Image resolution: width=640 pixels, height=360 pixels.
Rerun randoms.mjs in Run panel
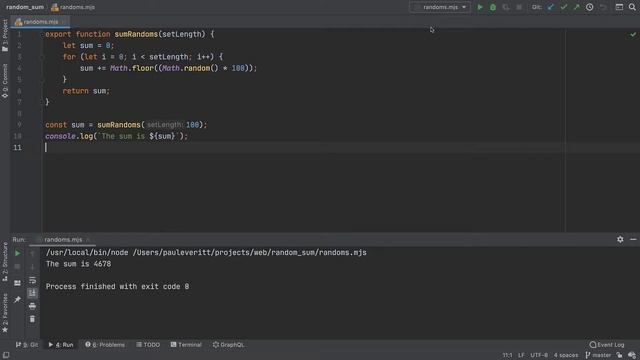tap(18, 253)
